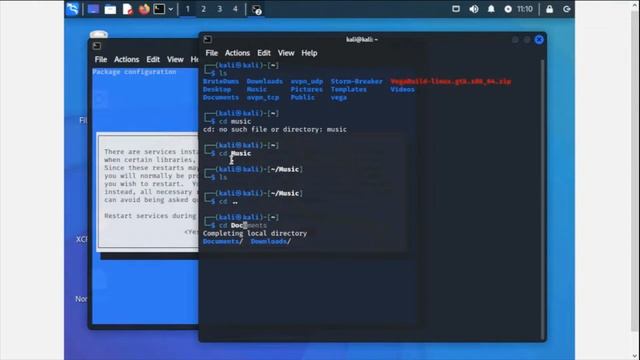Open File menu in background terminal

tap(101, 59)
